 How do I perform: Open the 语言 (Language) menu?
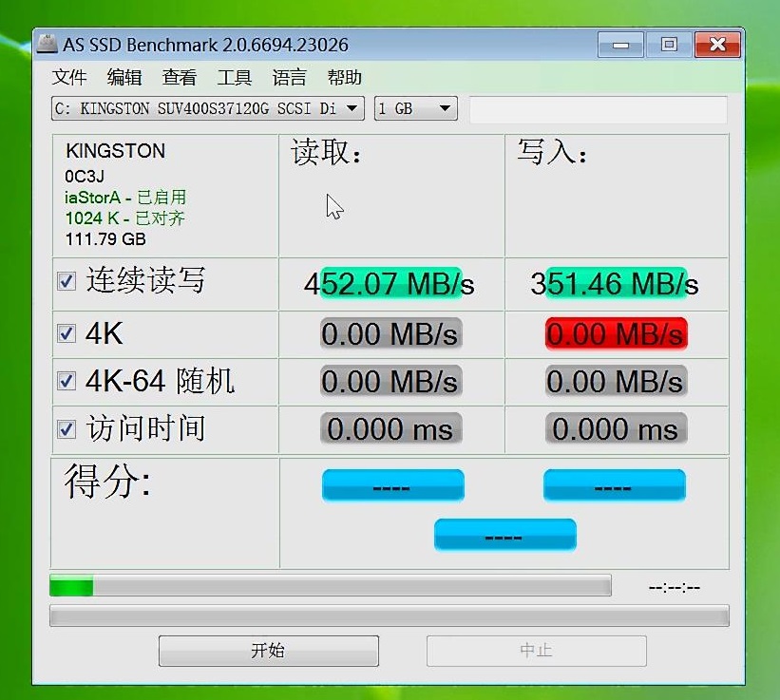click(288, 77)
